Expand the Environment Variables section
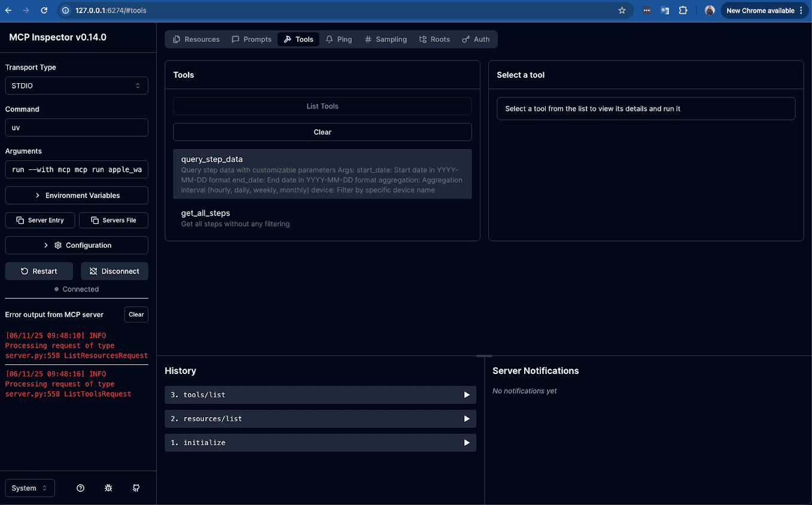812x505 pixels. [77, 196]
